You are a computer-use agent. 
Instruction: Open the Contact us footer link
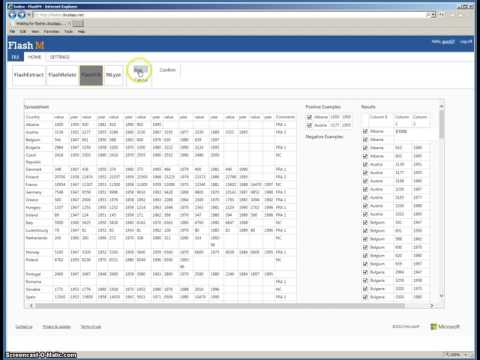(x=24, y=327)
